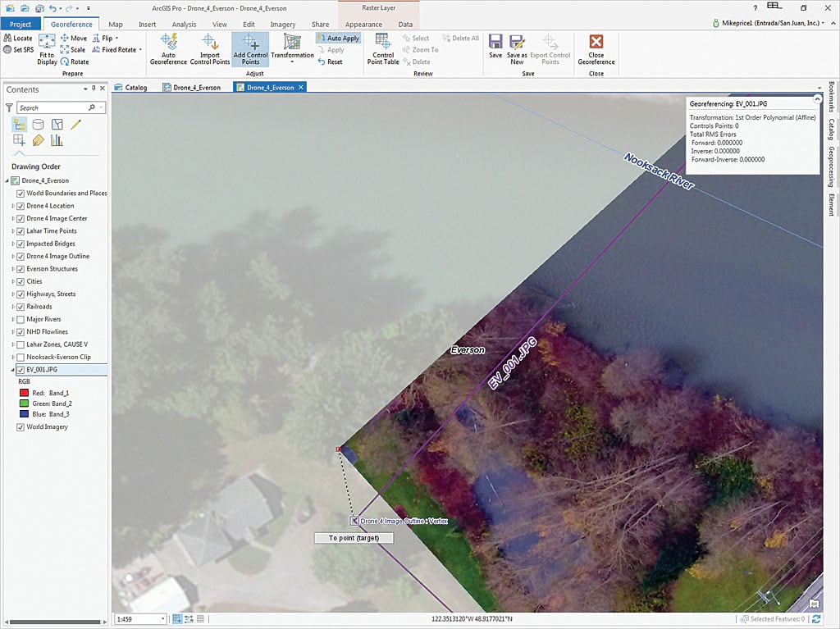The image size is (840, 629).
Task: Uncheck the Railroads layer
Action: coord(21,307)
